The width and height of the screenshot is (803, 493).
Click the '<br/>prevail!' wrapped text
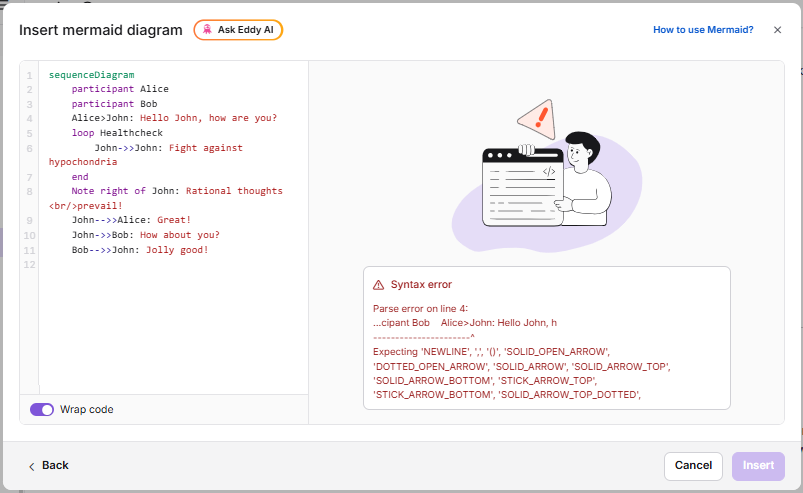86,206
